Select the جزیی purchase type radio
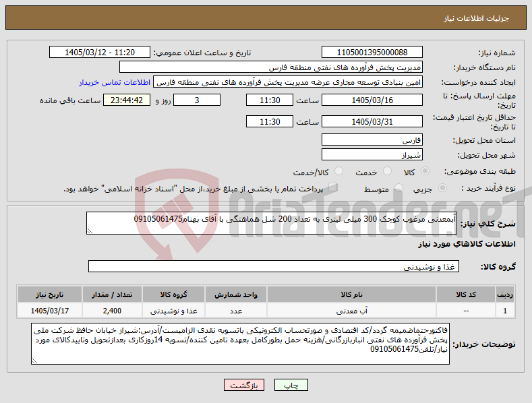Image resolution: width=532 pixels, height=403 pixels. (x=442, y=187)
